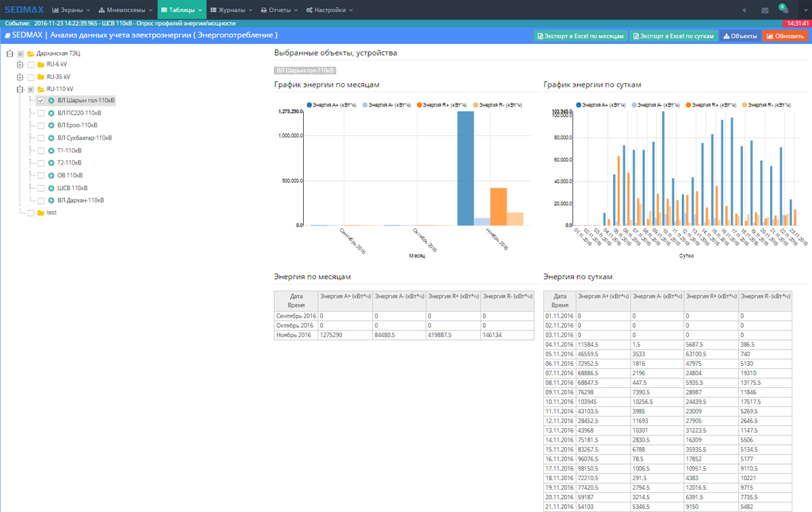This screenshot has width=812, height=512.
Task: Click Экспорт в Excel по месяцам button
Action: point(581,36)
